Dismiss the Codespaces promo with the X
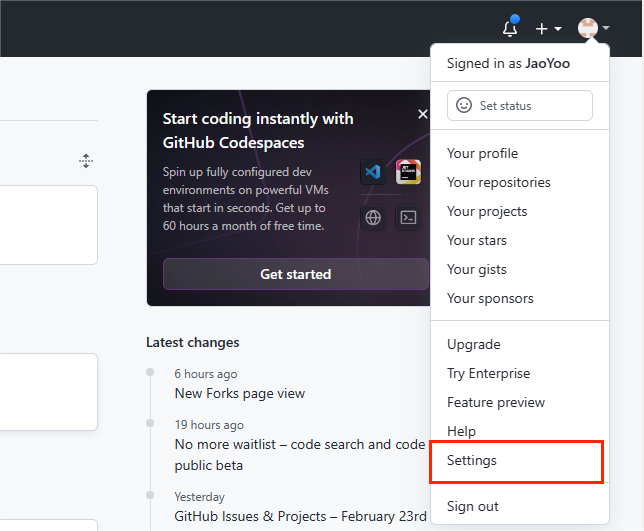This screenshot has height=531, width=644. [423, 114]
